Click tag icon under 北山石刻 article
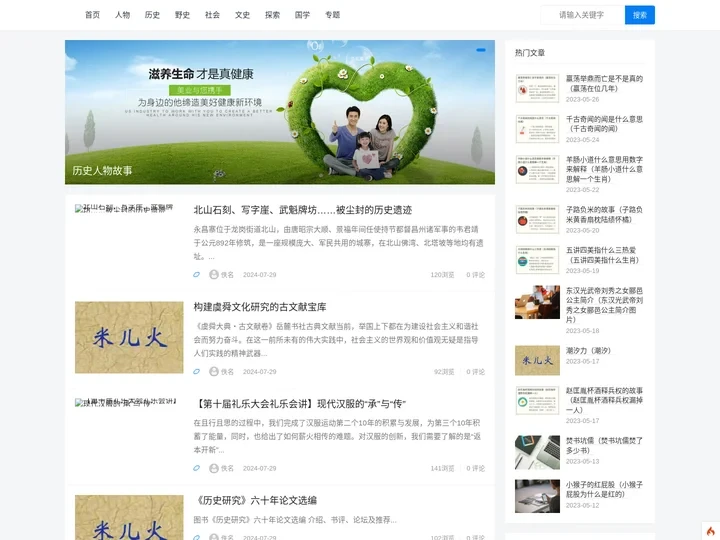Image resolution: width=720 pixels, height=540 pixels. pyautogui.click(x=197, y=275)
